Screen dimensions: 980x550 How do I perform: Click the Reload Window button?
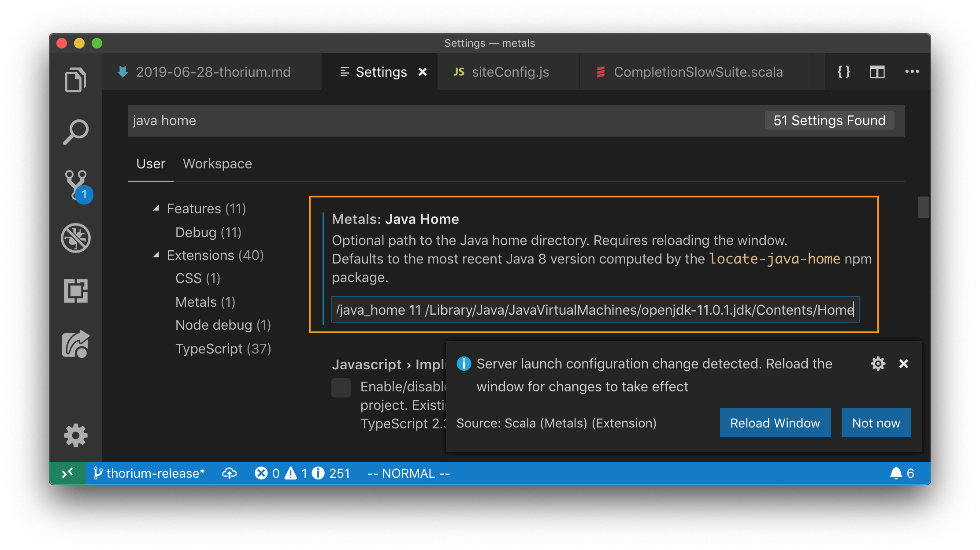pos(775,423)
